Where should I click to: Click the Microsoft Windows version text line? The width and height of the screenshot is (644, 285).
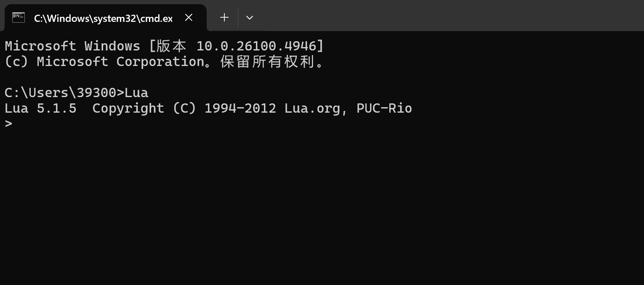[163, 46]
